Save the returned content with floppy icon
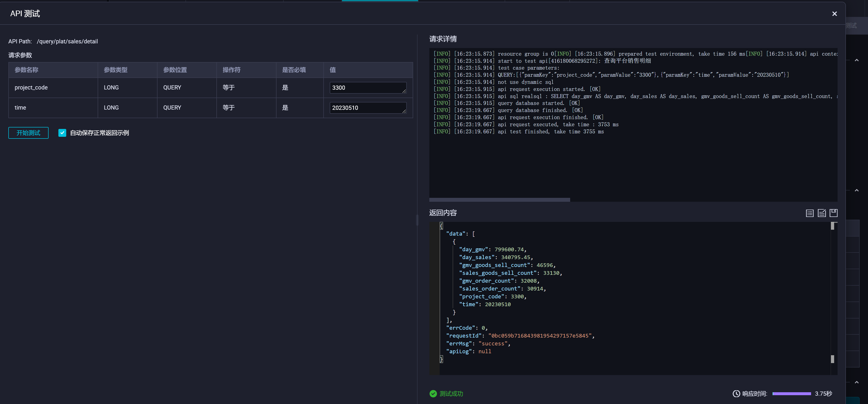Viewport: 868px width, 404px height. click(834, 213)
